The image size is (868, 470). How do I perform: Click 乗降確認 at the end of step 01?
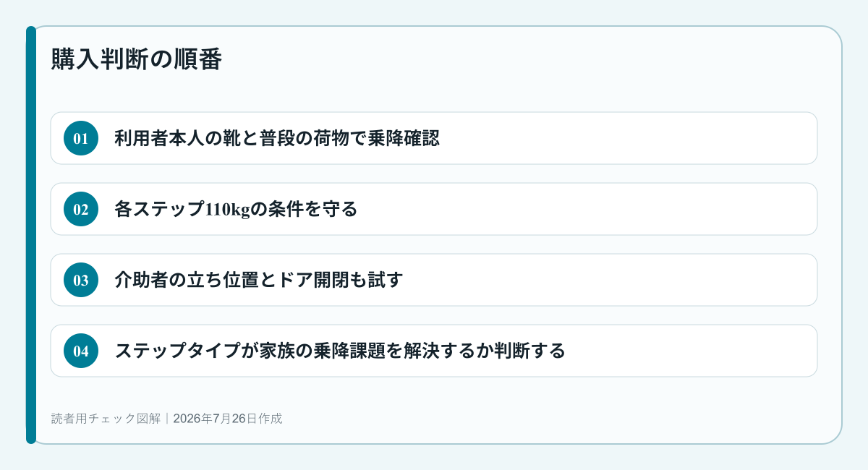click(x=404, y=138)
